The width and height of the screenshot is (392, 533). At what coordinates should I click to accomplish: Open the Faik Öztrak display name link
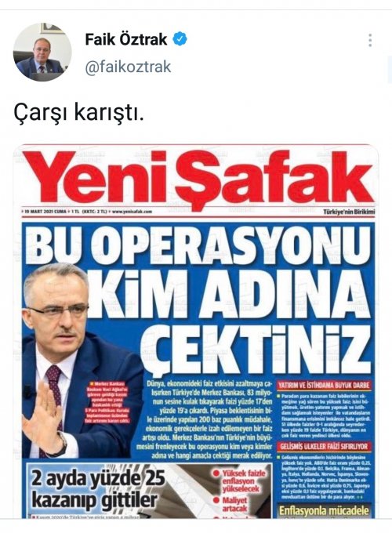pos(126,39)
